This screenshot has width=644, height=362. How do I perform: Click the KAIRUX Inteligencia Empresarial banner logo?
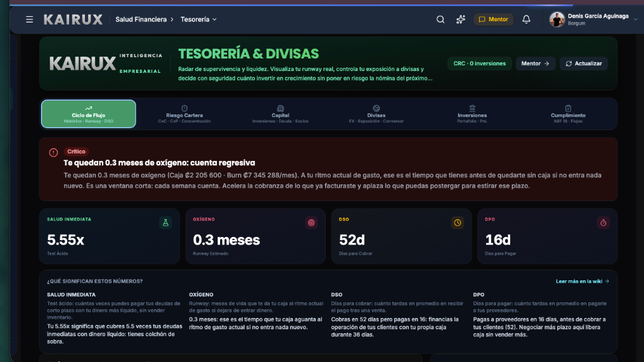[x=106, y=63]
